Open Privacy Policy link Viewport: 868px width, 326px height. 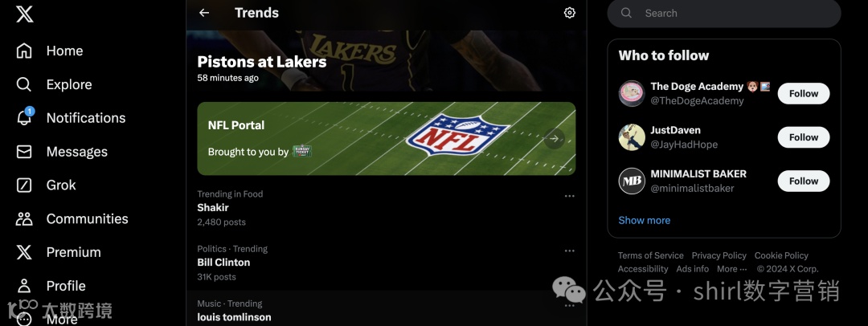[719, 255]
